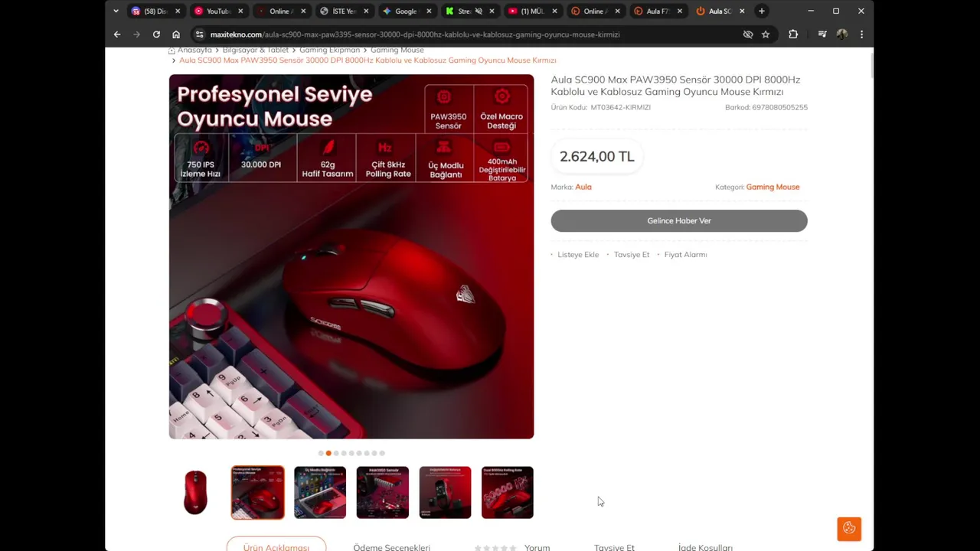Open the Gaming Mouse category link beside Kategori
The width and height of the screenshot is (980, 551).
[773, 187]
